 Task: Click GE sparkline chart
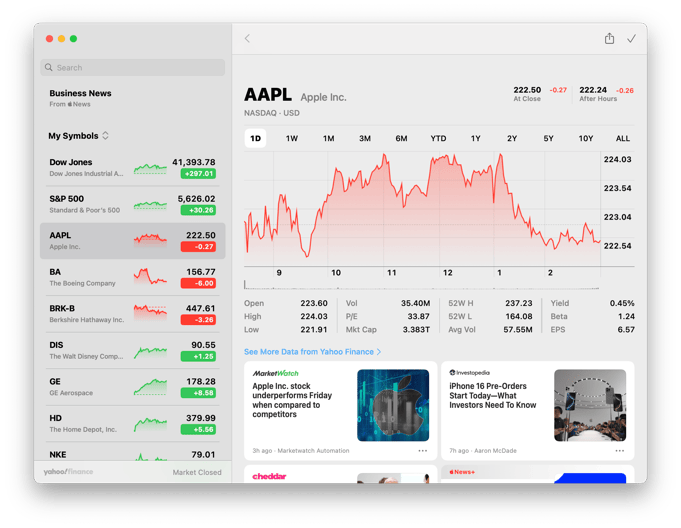coord(150,387)
